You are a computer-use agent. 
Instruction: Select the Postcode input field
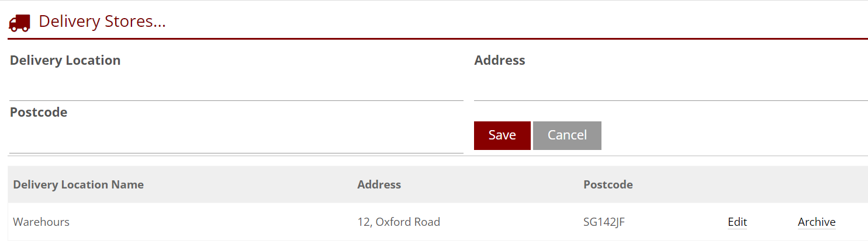(x=236, y=140)
